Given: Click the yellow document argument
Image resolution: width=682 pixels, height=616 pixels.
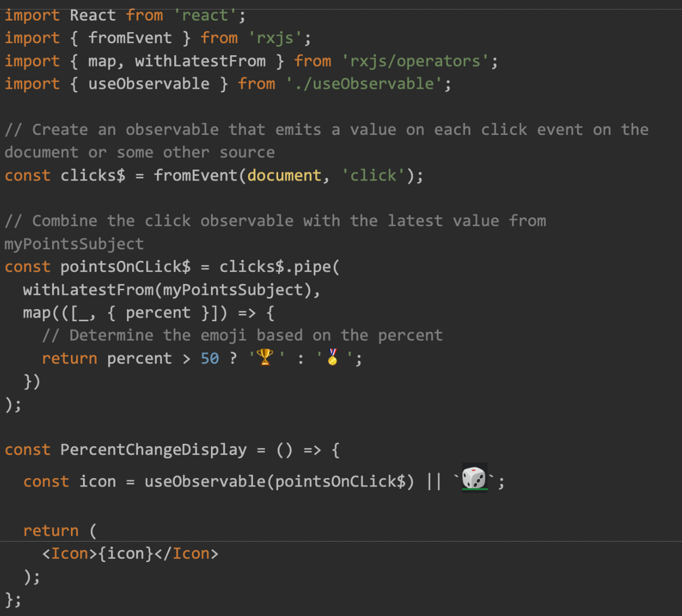Looking at the screenshot, I should pos(284,175).
